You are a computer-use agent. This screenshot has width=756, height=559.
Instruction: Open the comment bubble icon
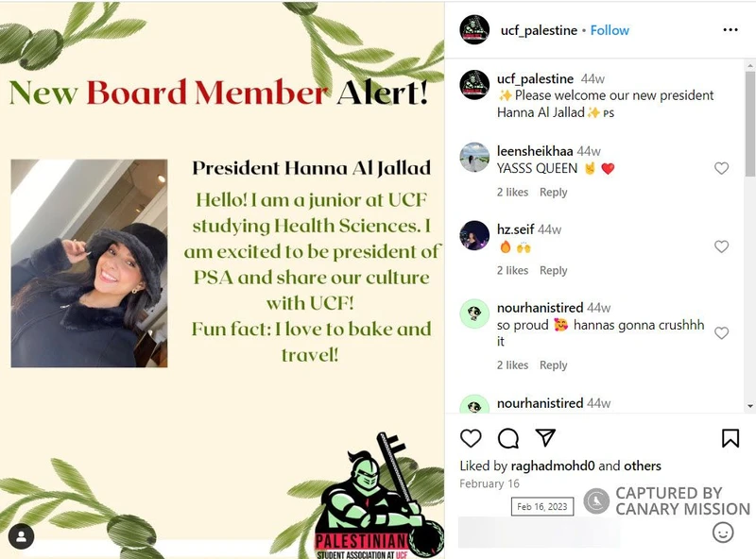[x=508, y=438]
